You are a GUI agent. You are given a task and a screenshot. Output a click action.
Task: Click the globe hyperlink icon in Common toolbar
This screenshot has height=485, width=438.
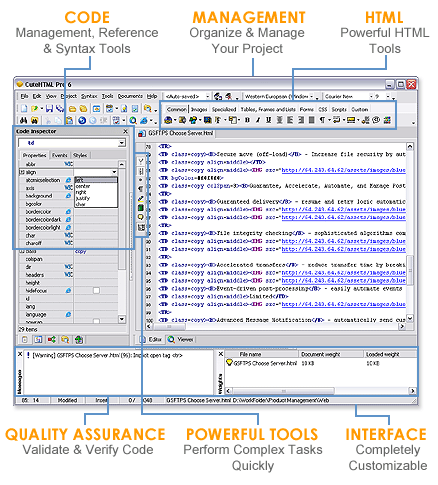pos(168,120)
